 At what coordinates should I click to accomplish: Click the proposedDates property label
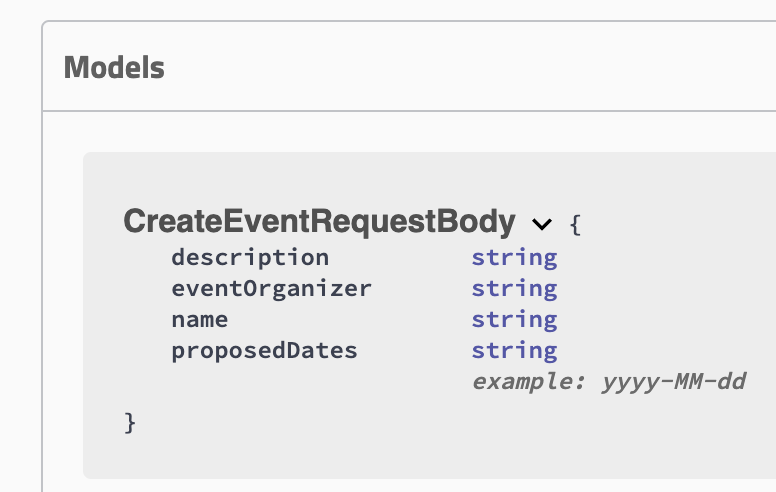(x=264, y=350)
